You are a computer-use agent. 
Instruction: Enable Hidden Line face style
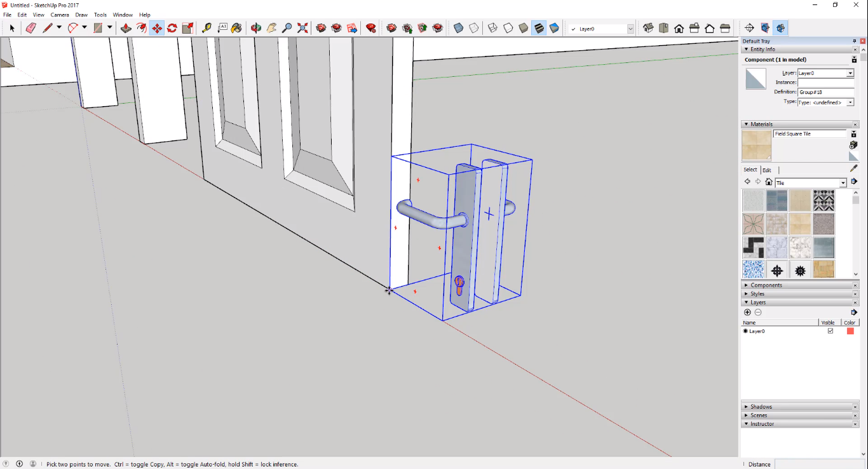pyautogui.click(x=508, y=28)
